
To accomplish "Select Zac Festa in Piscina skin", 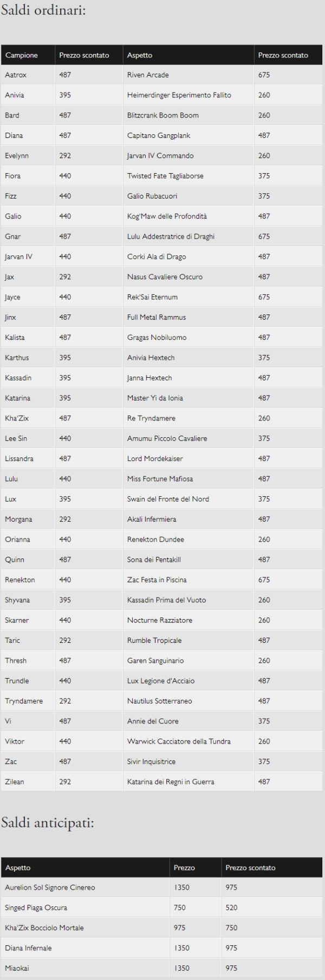I will click(157, 580).
